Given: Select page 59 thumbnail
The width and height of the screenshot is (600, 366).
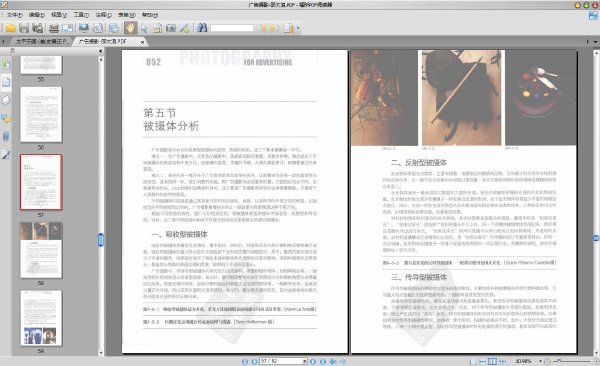Looking at the screenshot, I should (x=41, y=318).
